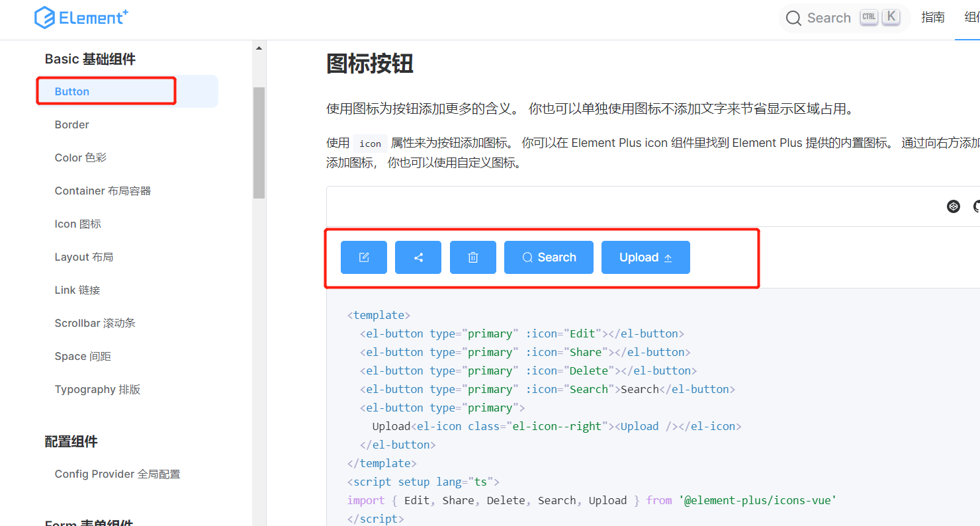Select Button in the sidebar
The width and height of the screenshot is (980, 526).
[x=72, y=91]
